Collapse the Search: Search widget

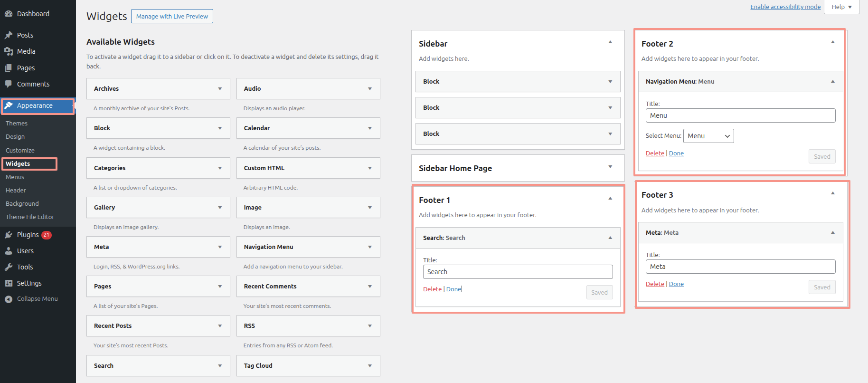point(610,238)
